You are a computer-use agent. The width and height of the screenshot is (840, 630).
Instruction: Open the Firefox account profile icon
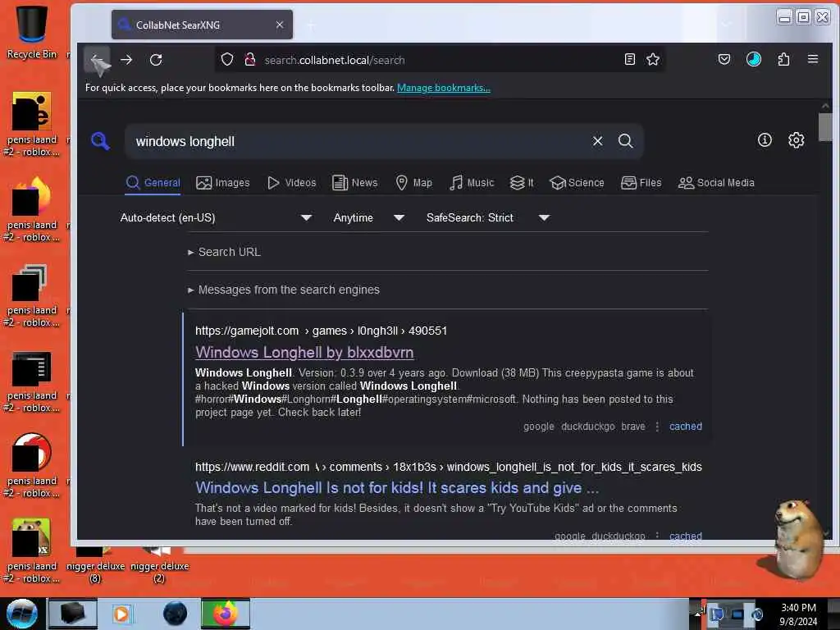(754, 59)
